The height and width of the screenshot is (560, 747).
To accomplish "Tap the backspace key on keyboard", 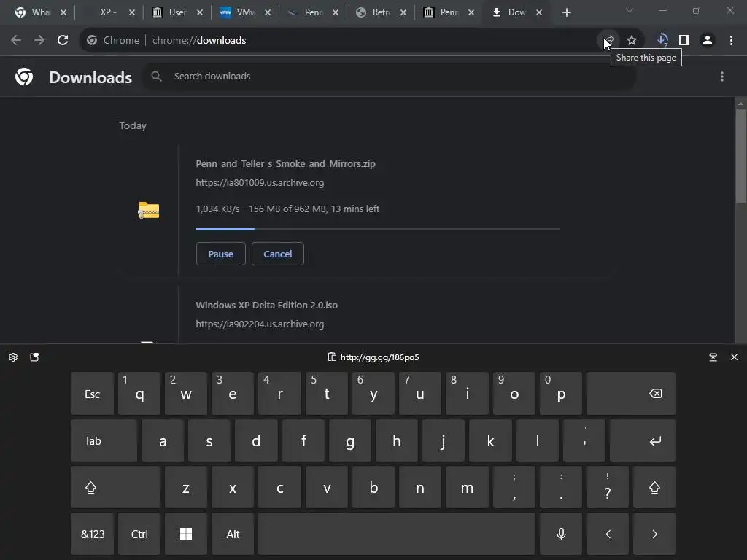I will tap(631, 394).
